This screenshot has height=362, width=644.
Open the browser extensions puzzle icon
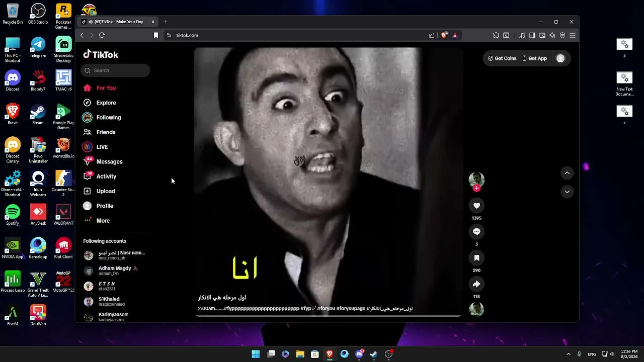[496, 35]
